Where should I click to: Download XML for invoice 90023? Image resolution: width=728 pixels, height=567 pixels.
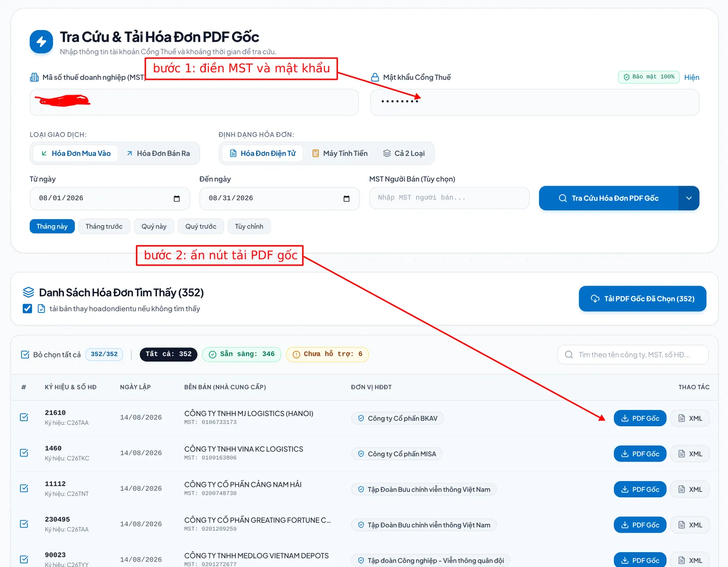pos(690,560)
